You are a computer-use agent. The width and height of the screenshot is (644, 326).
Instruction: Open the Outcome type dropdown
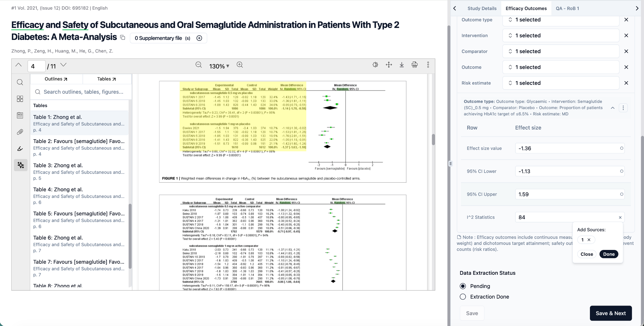561,20
